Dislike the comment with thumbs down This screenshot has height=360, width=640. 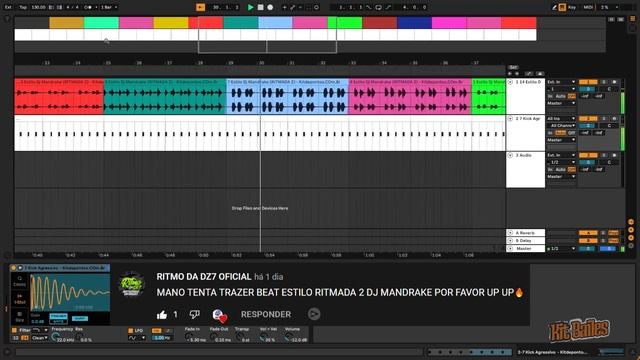[x=194, y=314]
